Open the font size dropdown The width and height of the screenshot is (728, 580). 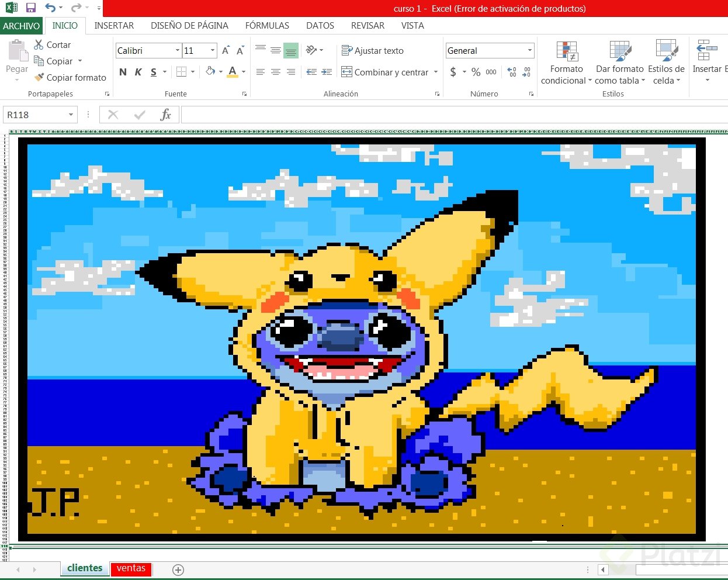coord(213,51)
